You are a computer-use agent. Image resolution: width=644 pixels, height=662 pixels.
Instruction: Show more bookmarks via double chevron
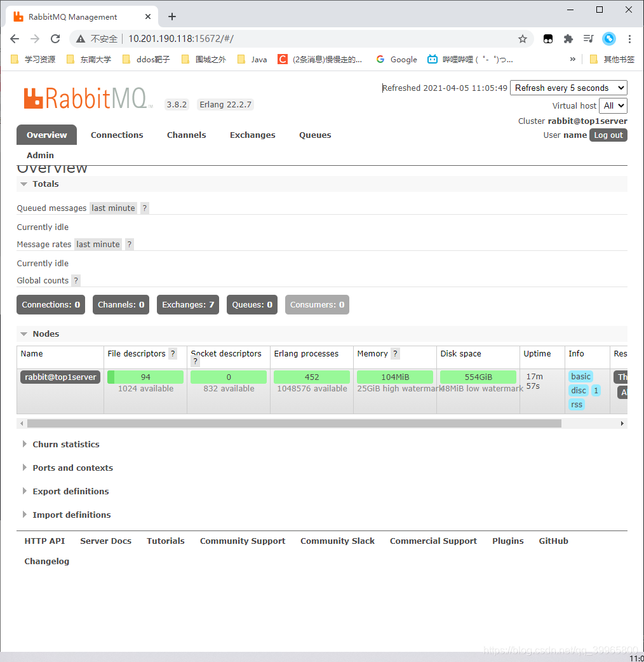(x=573, y=59)
